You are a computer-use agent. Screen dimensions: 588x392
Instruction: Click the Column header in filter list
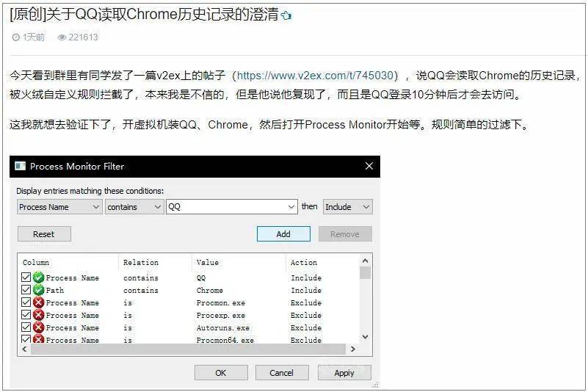point(36,263)
